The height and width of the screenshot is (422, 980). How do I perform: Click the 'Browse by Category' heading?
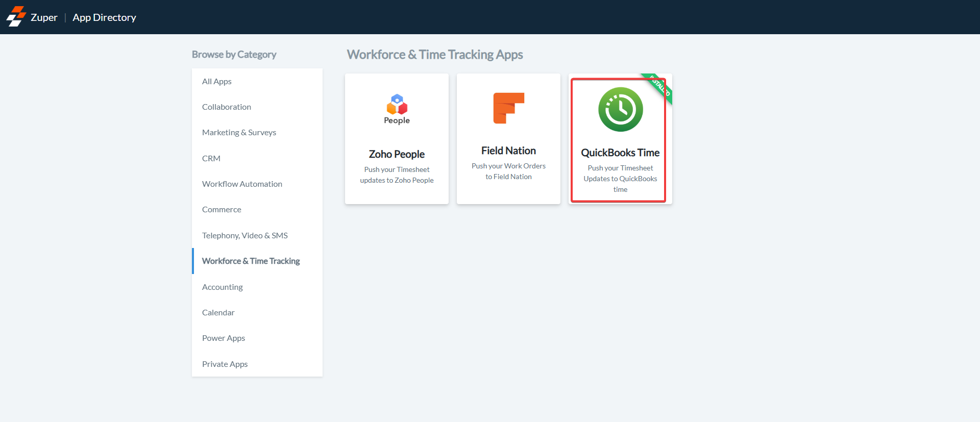234,55
